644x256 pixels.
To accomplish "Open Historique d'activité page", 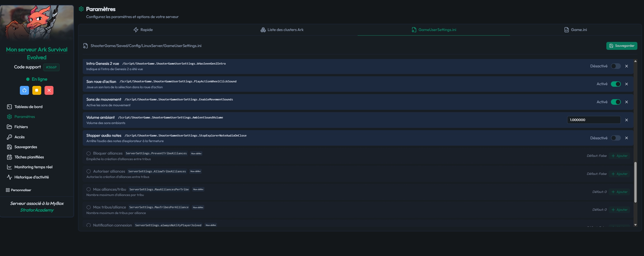I will pos(31,177).
